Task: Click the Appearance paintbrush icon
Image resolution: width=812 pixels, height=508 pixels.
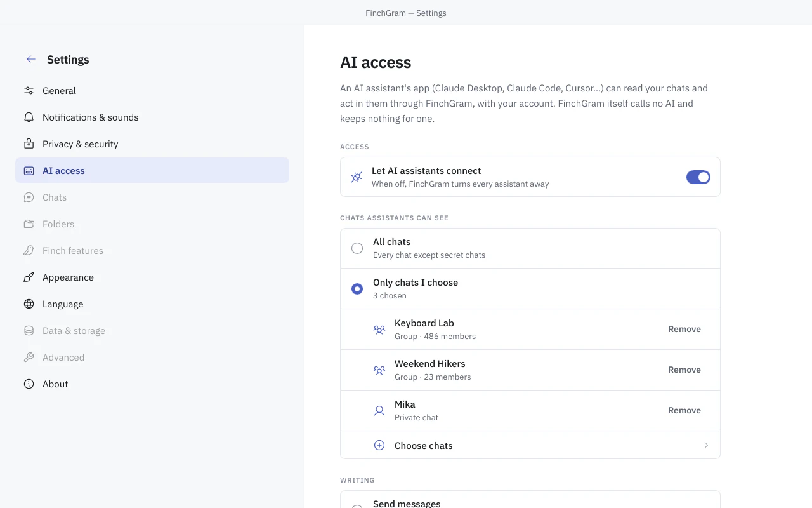Action: [29, 277]
